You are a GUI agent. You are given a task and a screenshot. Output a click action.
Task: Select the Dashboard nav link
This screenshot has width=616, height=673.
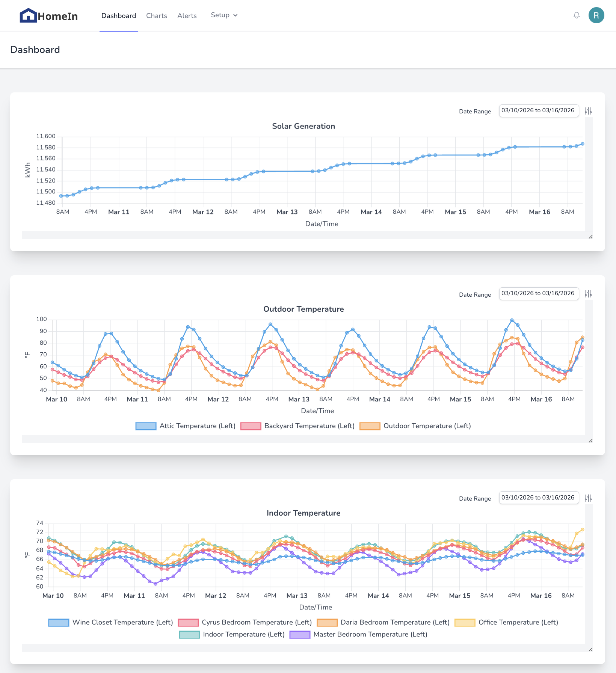pos(118,16)
